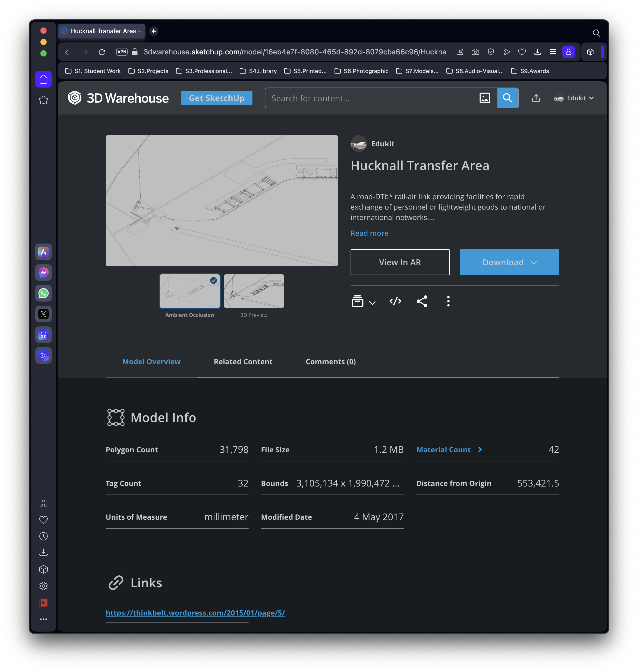Click the Read more link
This screenshot has width=638, height=672.
pos(369,233)
